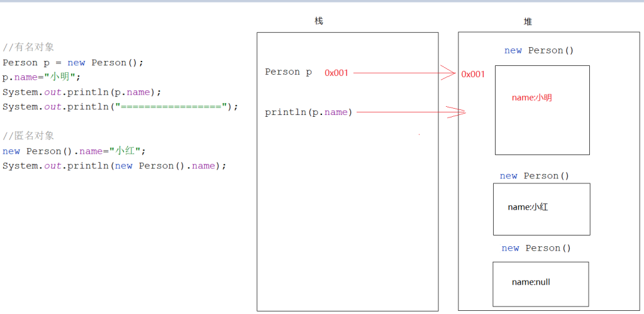644x314 pixels.
Task: Click the new Person() label above the name:null box
Action: coord(536,248)
